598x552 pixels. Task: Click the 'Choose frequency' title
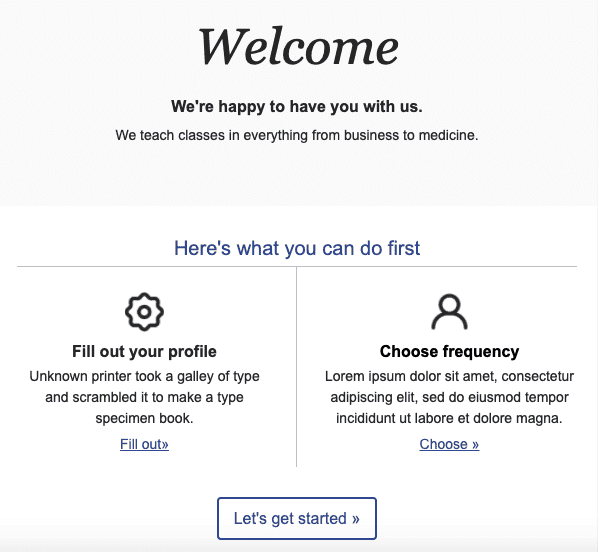pos(449,351)
